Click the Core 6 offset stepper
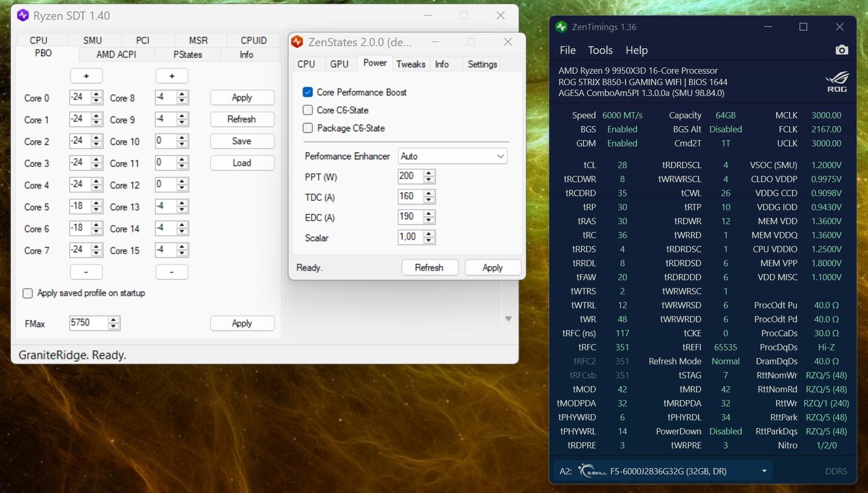 pyautogui.click(x=97, y=228)
